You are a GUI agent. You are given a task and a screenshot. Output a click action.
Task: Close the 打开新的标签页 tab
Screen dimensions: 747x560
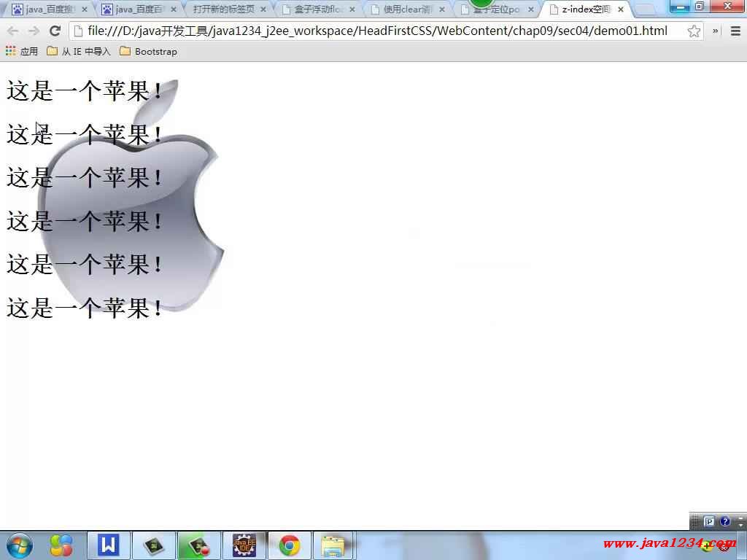[x=263, y=9]
